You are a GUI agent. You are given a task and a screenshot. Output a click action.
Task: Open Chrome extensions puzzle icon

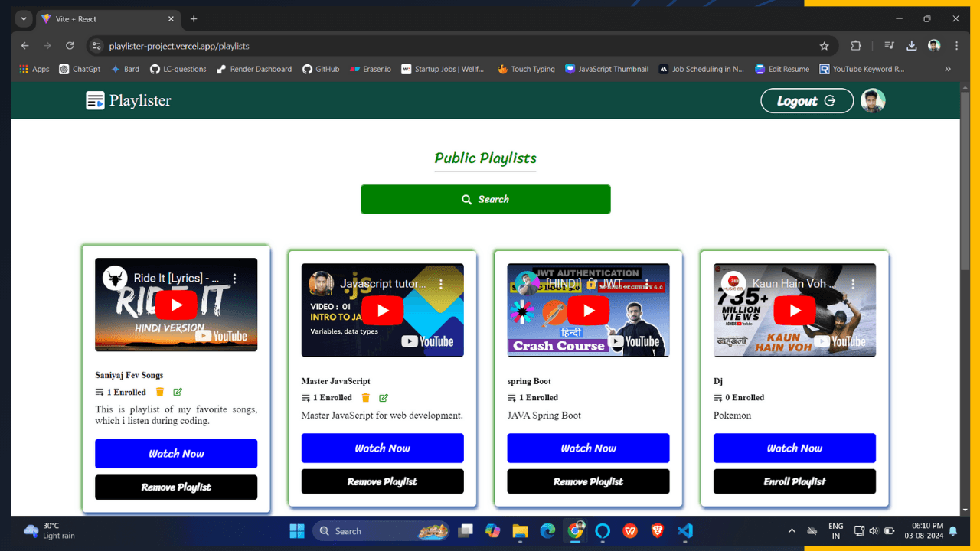tap(856, 46)
